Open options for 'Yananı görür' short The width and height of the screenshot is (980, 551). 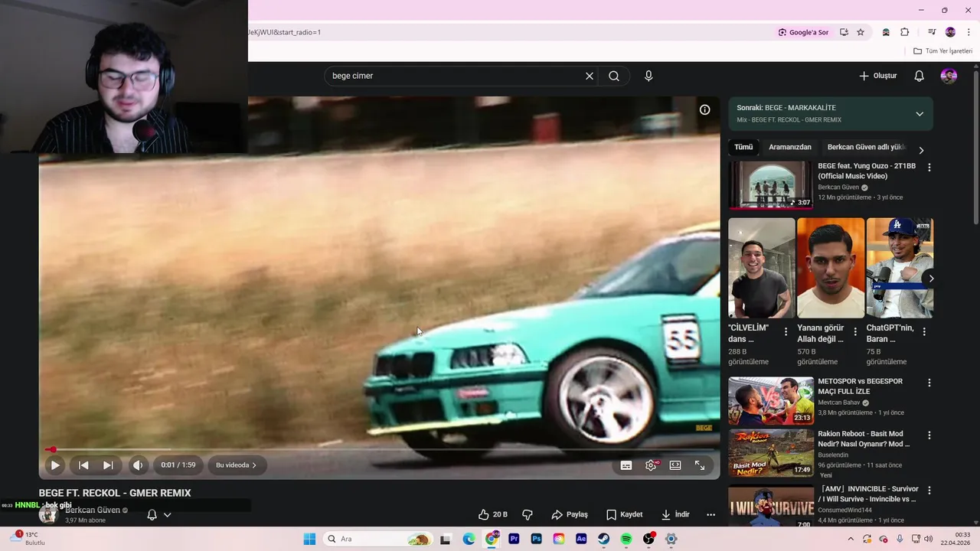(x=855, y=332)
